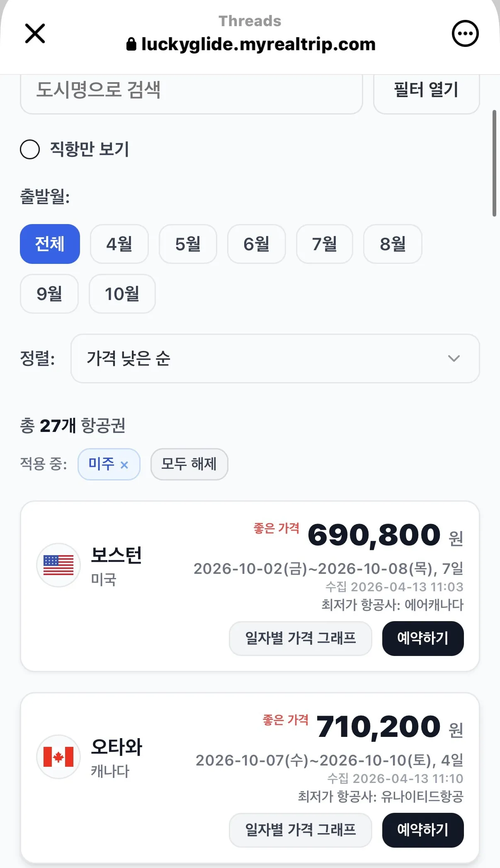Click the Canada flag icon
This screenshot has width=500, height=868.
click(58, 756)
